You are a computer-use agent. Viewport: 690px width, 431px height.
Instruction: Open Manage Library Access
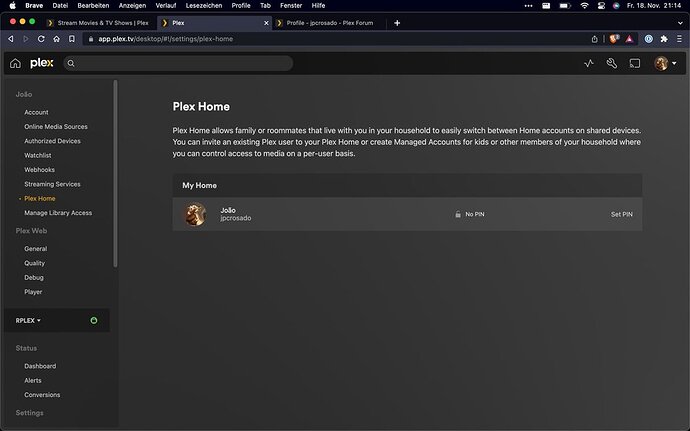(58, 213)
